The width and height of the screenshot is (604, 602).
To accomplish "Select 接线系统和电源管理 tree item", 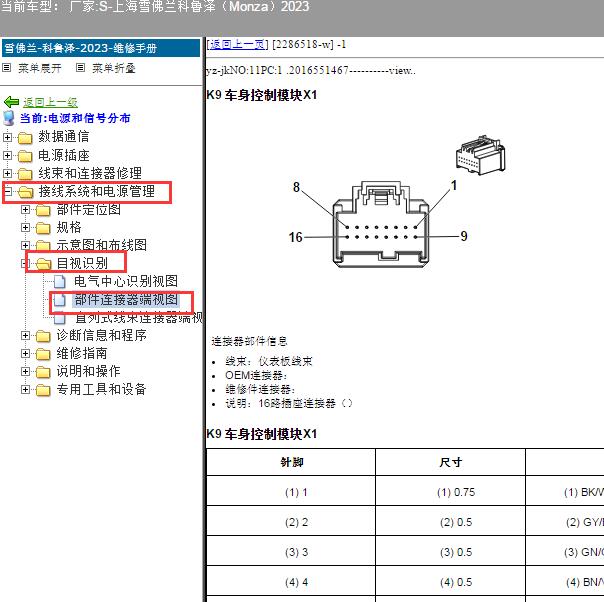I will point(96,191).
